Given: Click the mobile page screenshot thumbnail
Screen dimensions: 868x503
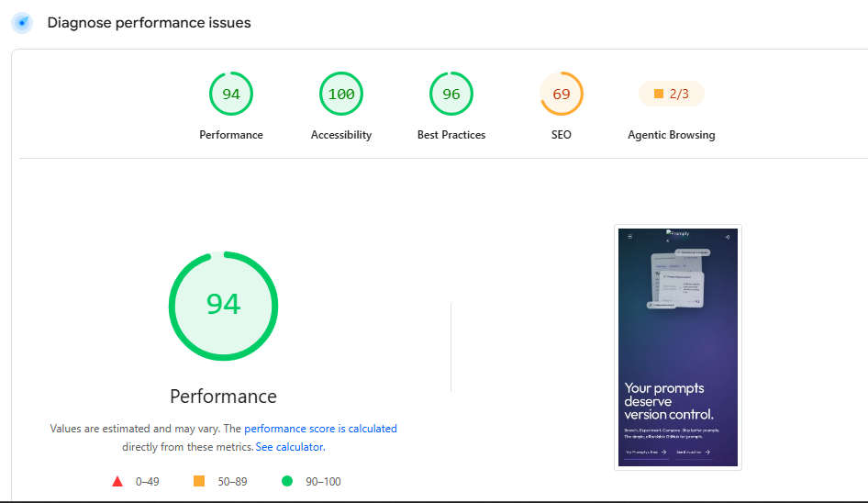Looking at the screenshot, I should (x=677, y=347).
